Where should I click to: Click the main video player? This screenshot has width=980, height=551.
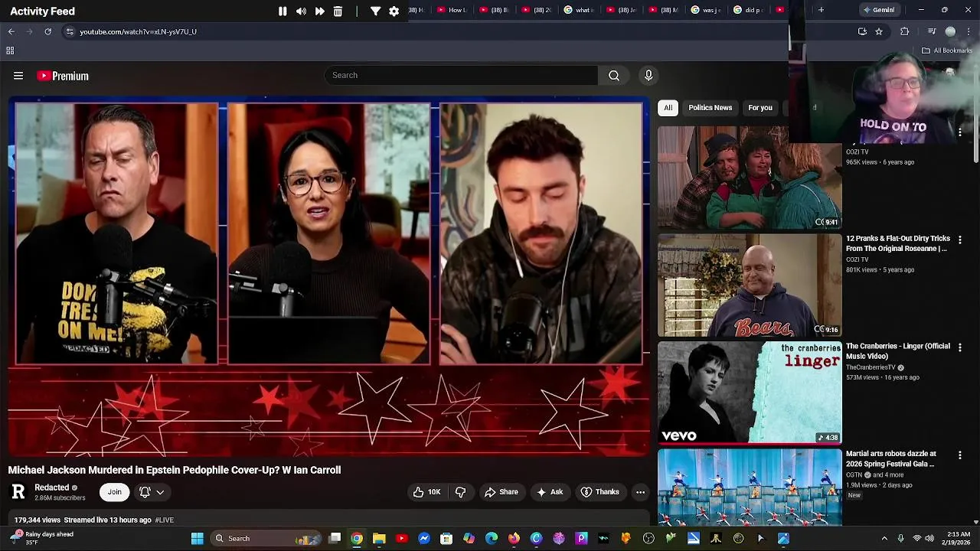328,276
